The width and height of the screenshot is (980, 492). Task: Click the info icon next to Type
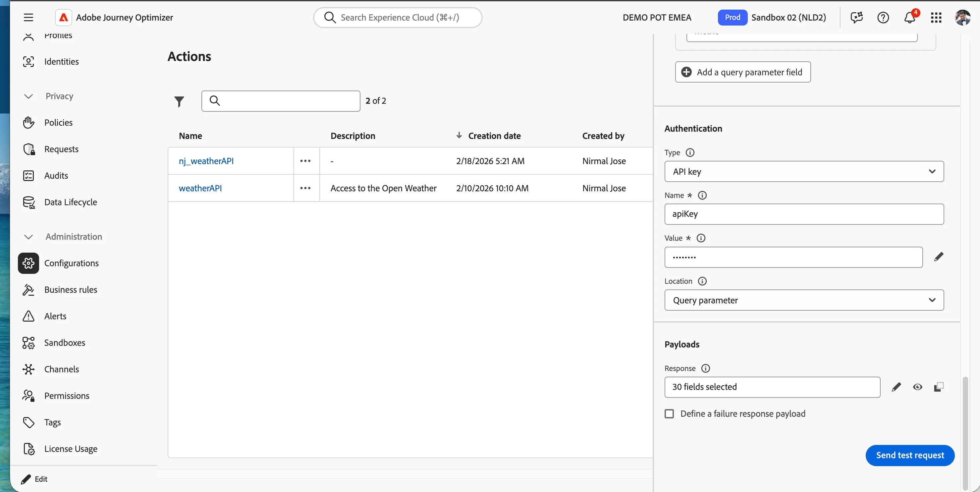click(x=690, y=153)
